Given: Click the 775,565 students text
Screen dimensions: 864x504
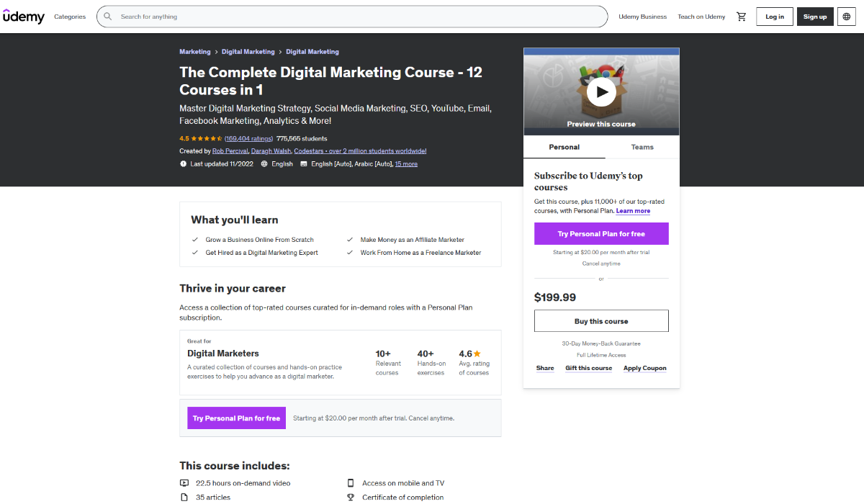Looking at the screenshot, I should 302,138.
